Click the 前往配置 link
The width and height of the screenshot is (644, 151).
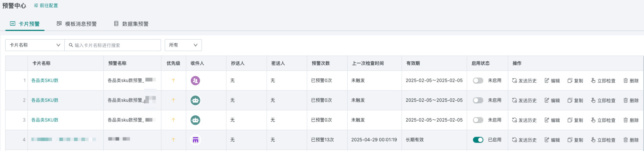coord(46,6)
